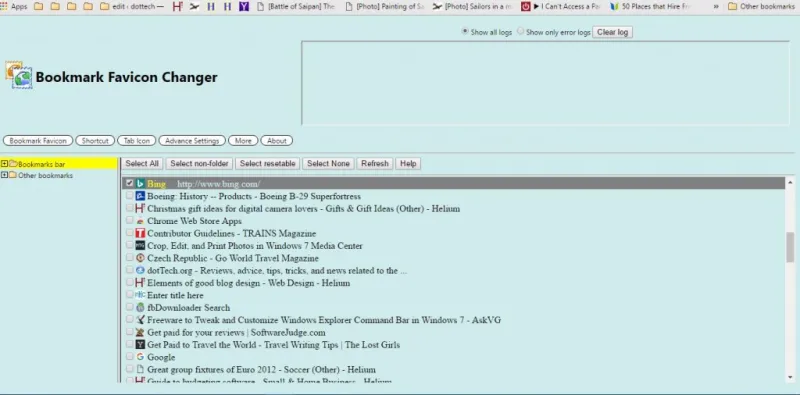Check the Google bookmark checkbox

pyautogui.click(x=130, y=356)
